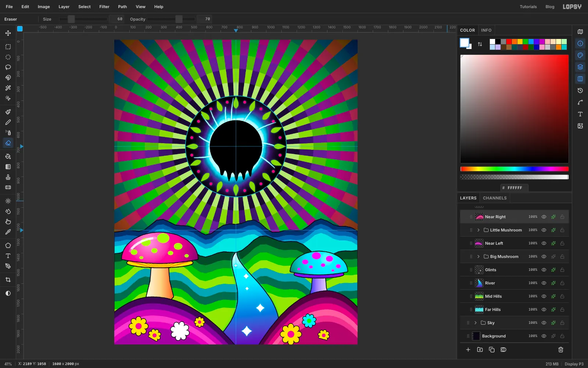Select the Crop tool
This screenshot has width=588, height=368.
[x=8, y=280]
